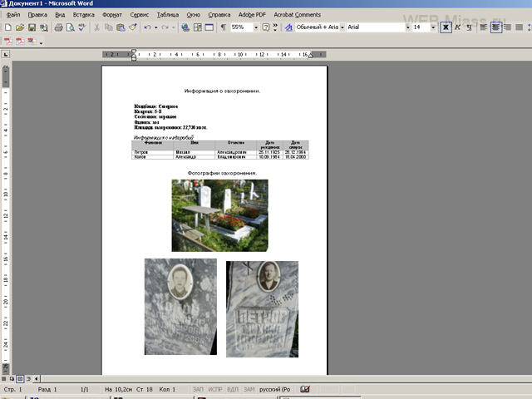The width and height of the screenshot is (532, 399).
Task: Click the Format Painter brush icon
Action: [131, 27]
